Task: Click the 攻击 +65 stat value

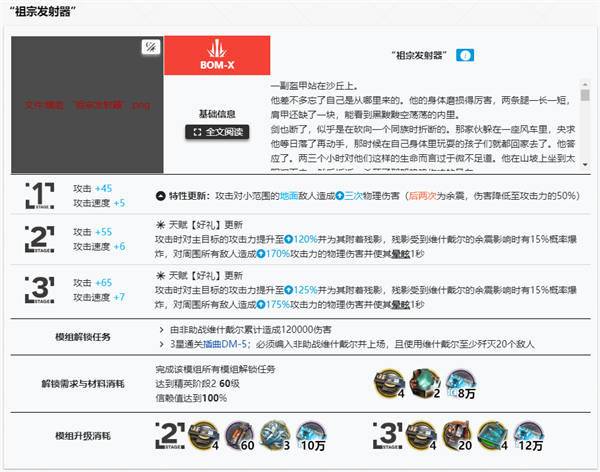Action: (x=93, y=283)
